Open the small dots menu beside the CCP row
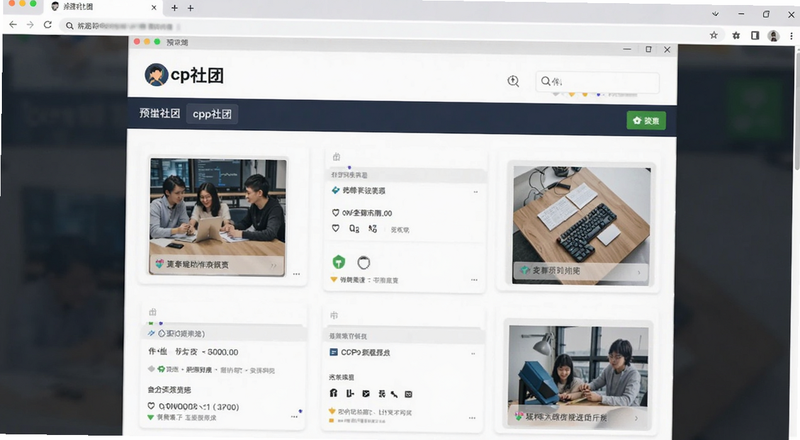The height and width of the screenshot is (440, 800). coord(473,353)
